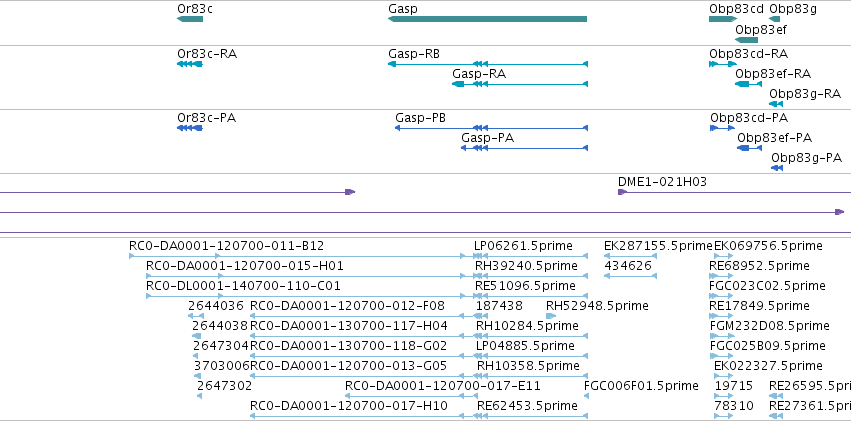The image size is (851, 421).
Task: Select the 2644036 EST feature
Action: click(196, 316)
